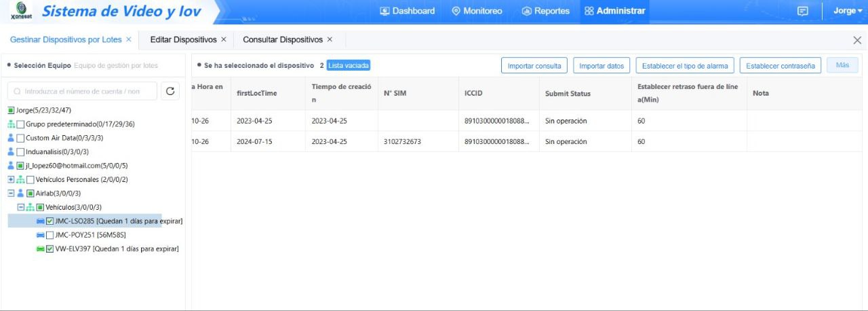Uncheck the VW-ELV397 vehicle checkbox
This screenshot has width=868, height=311.
click(x=50, y=249)
